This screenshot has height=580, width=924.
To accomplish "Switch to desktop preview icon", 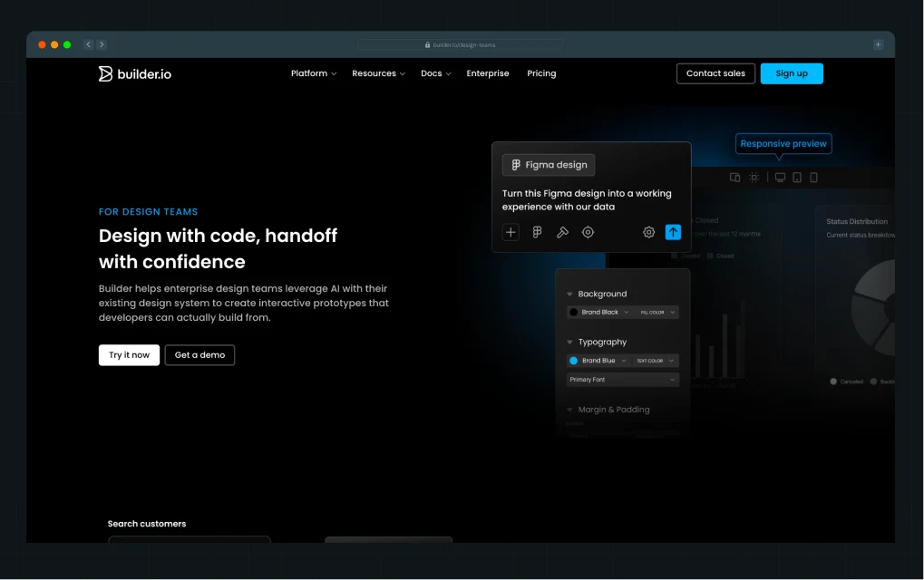I will [780, 178].
